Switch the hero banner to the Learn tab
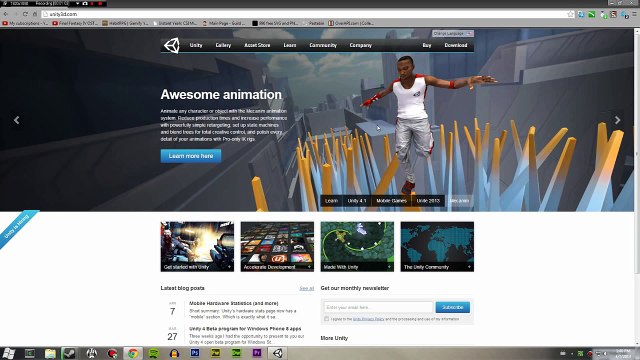640x360 pixels. point(331,201)
